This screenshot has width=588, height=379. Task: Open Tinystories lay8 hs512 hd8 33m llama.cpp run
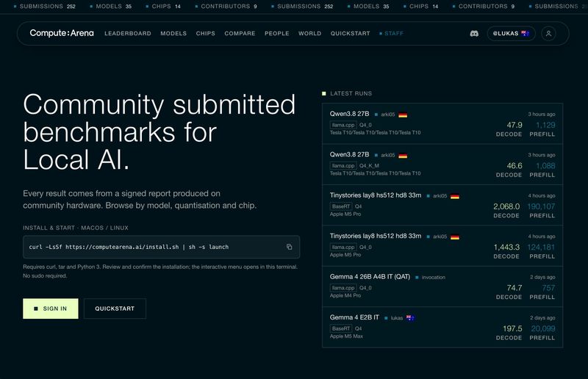pos(442,246)
